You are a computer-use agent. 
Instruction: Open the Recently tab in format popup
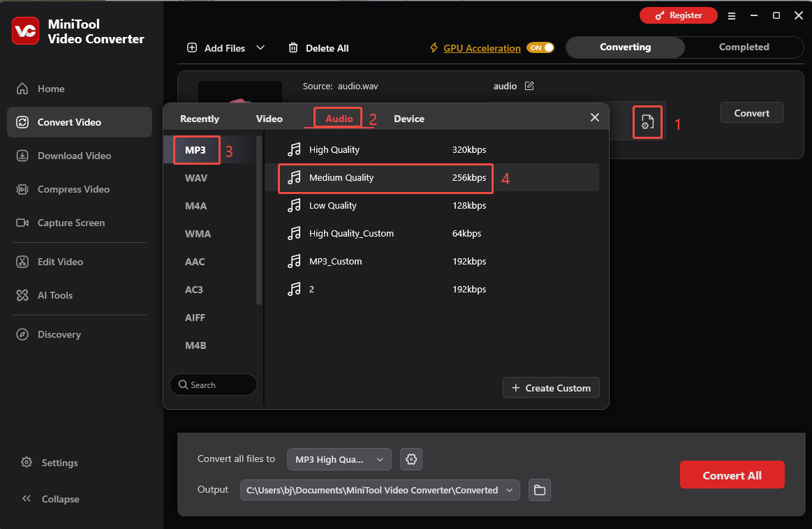[x=200, y=119]
